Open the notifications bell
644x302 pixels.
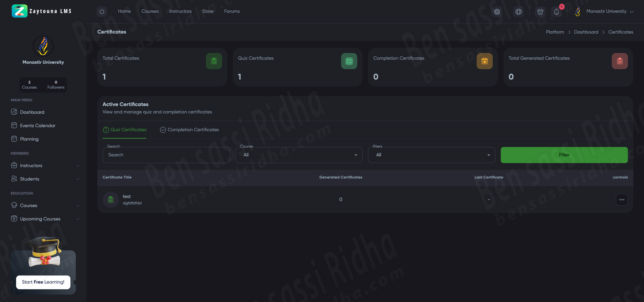pos(556,12)
